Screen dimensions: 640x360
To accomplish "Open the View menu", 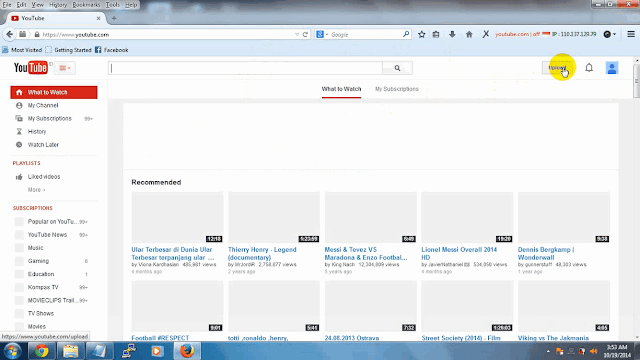I will [38, 5].
